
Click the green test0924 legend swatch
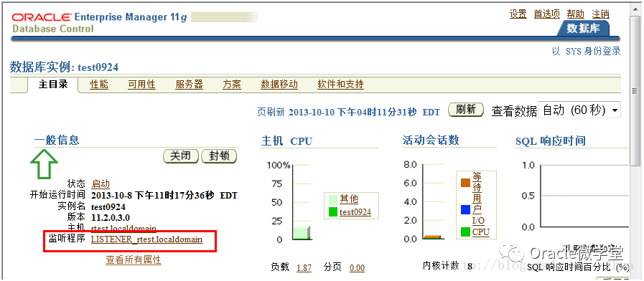tap(333, 212)
